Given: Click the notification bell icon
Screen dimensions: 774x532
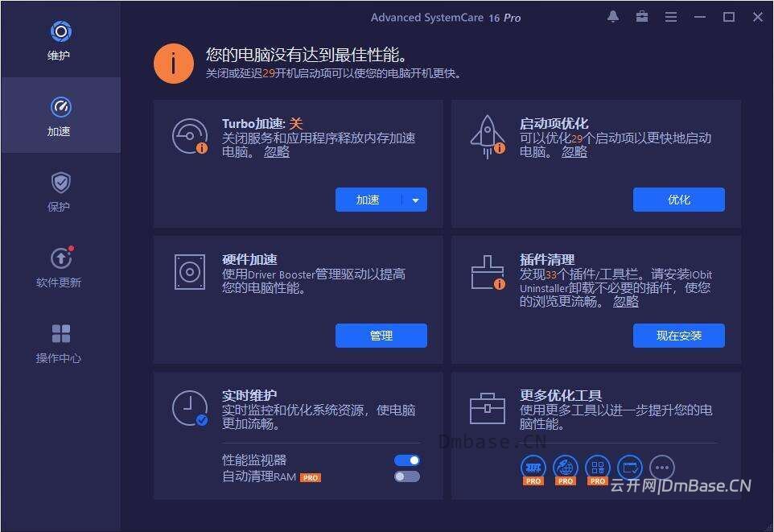Looking at the screenshot, I should (613, 17).
